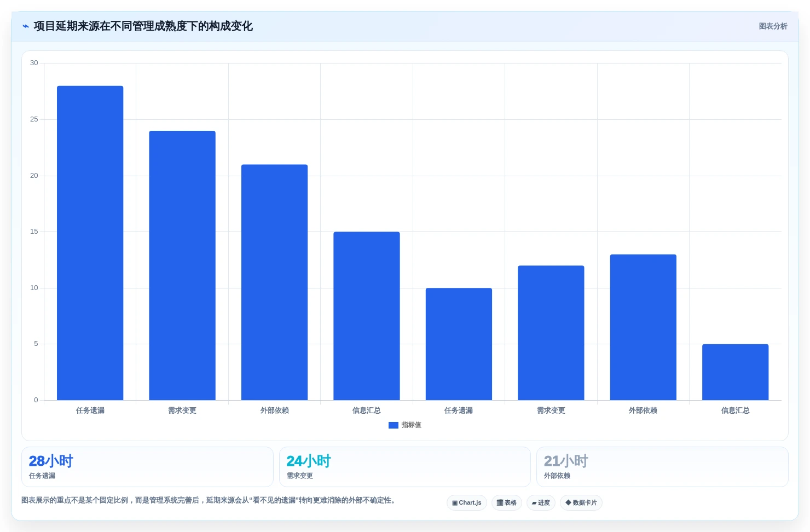810x532 pixels.
Task: Click the y-axis label 20
Action: (x=34, y=176)
